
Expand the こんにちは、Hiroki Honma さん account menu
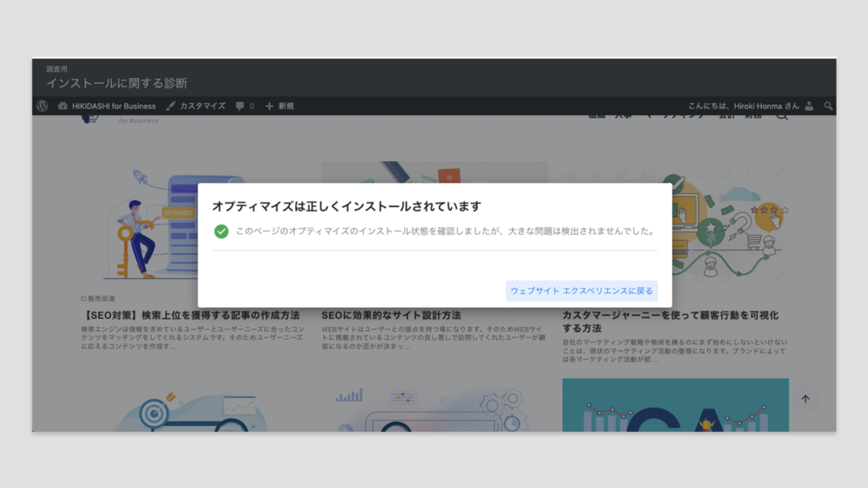pos(743,106)
